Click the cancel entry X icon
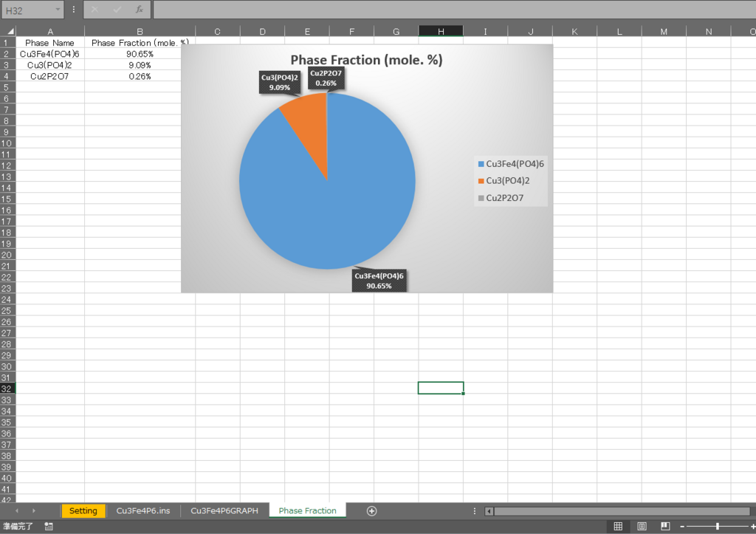 tap(95, 10)
